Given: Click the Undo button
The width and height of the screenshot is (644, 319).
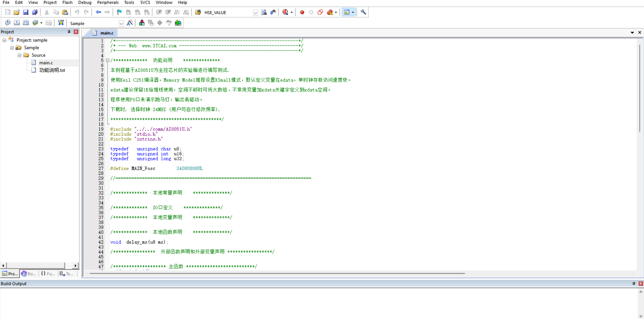Looking at the screenshot, I should click(x=77, y=12).
